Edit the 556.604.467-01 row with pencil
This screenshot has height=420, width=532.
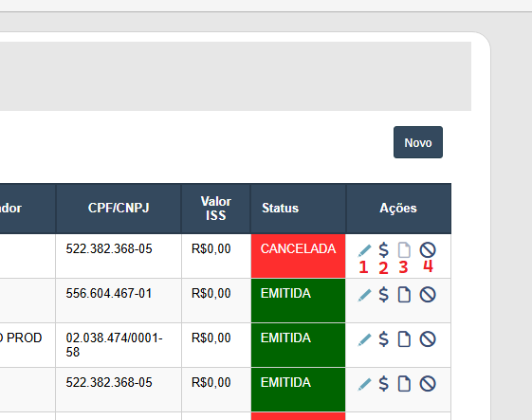[x=364, y=295]
